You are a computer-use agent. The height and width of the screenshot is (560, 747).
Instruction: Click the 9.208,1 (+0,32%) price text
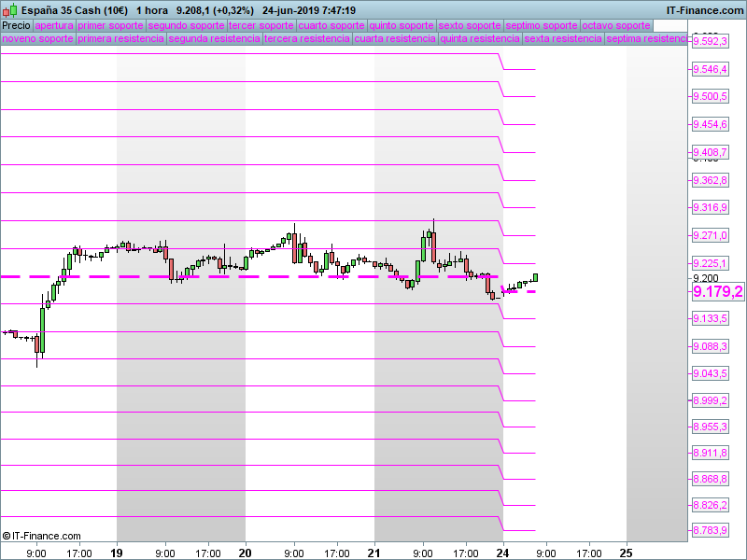coord(215,10)
